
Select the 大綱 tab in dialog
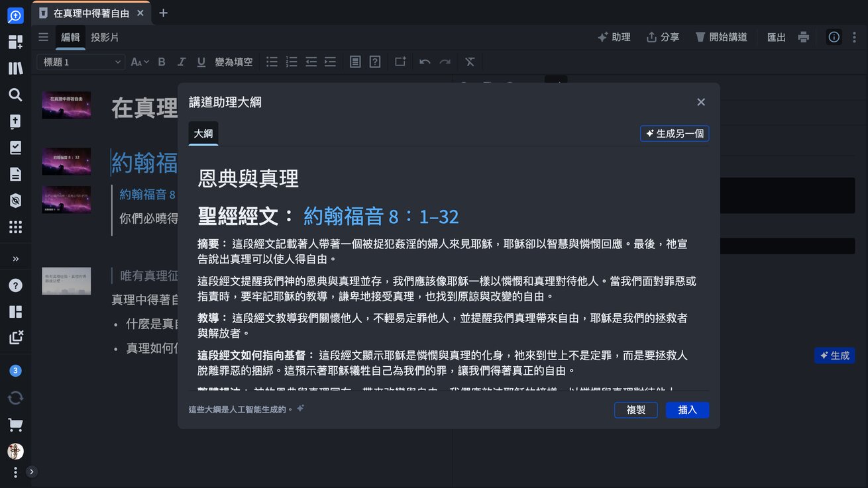(x=203, y=134)
